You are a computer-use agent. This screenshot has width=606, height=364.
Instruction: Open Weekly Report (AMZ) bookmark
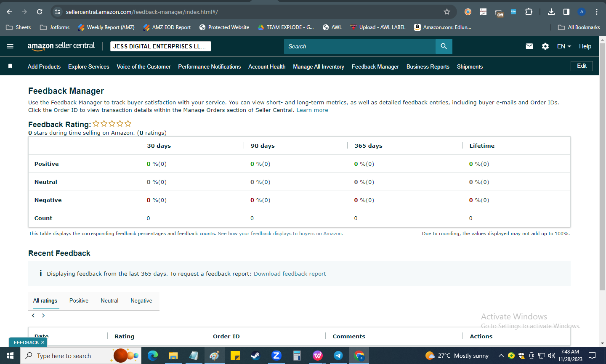coord(106,27)
